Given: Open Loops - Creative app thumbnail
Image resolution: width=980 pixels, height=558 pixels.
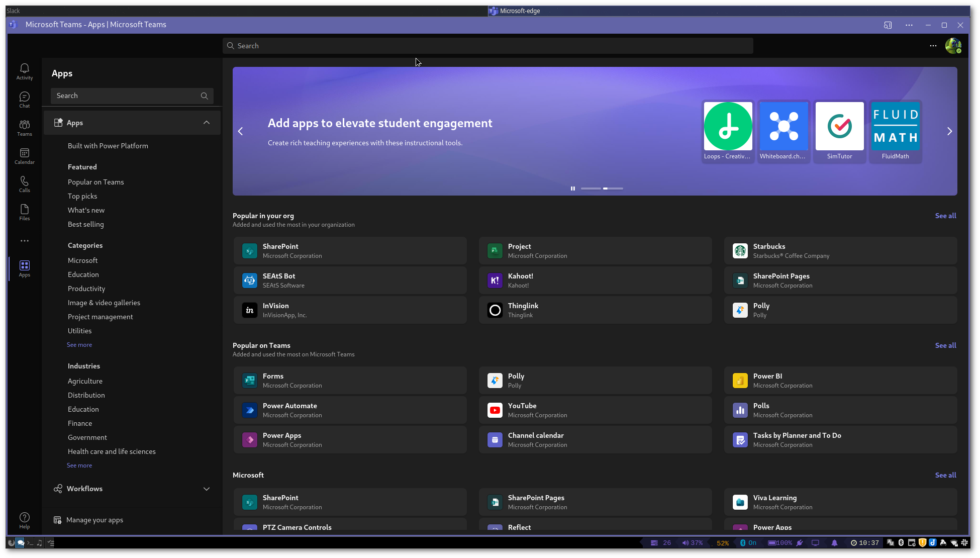Looking at the screenshot, I should 728,131.
